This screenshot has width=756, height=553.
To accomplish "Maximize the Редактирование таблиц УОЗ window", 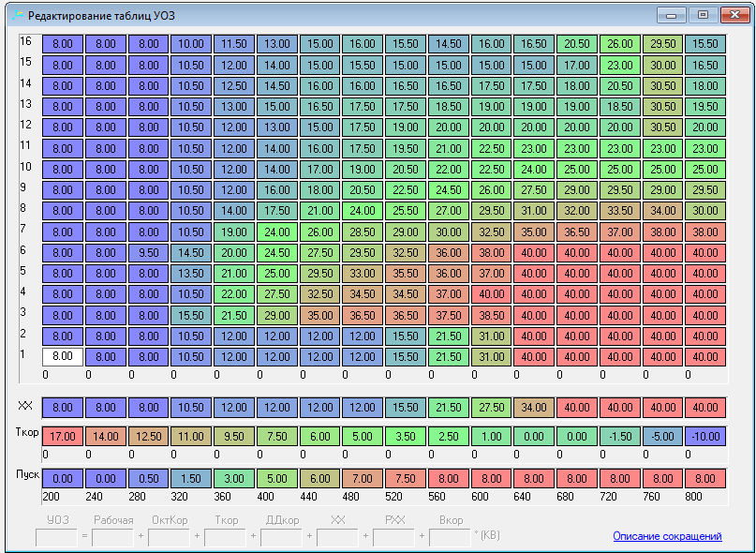I will click(x=703, y=15).
